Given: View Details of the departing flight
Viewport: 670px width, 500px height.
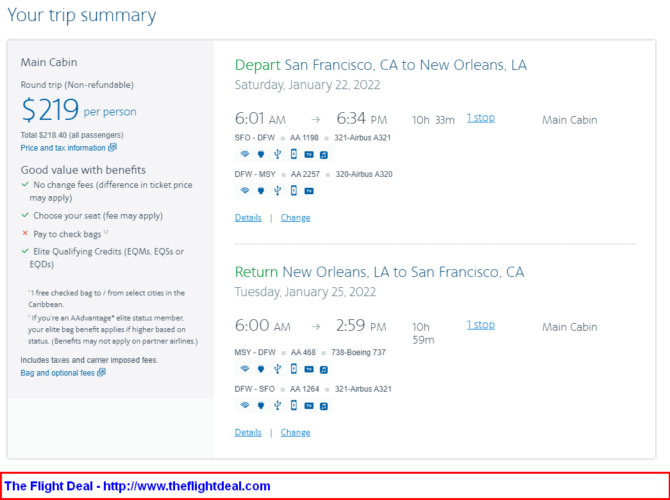Looking at the screenshot, I should click(x=248, y=218).
